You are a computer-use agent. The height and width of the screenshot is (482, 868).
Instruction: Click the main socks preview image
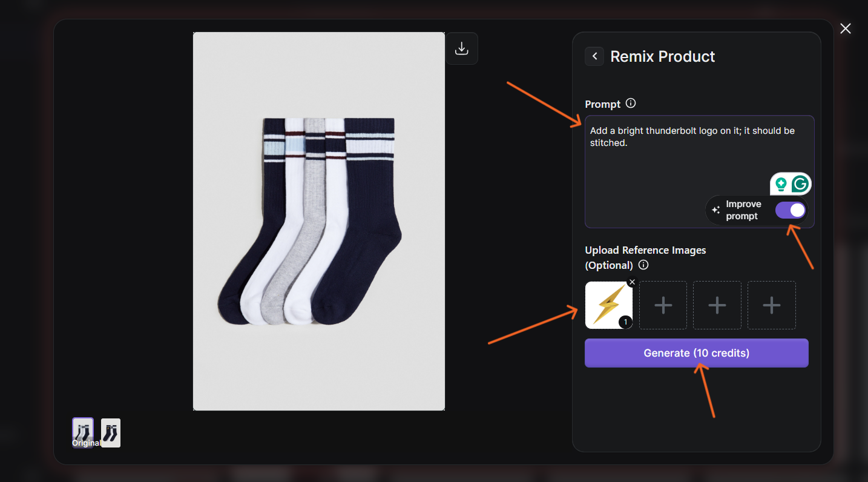[319, 221]
